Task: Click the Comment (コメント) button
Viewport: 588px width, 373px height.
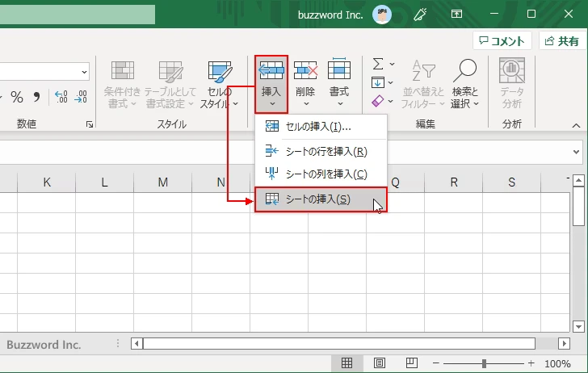Action: point(502,41)
